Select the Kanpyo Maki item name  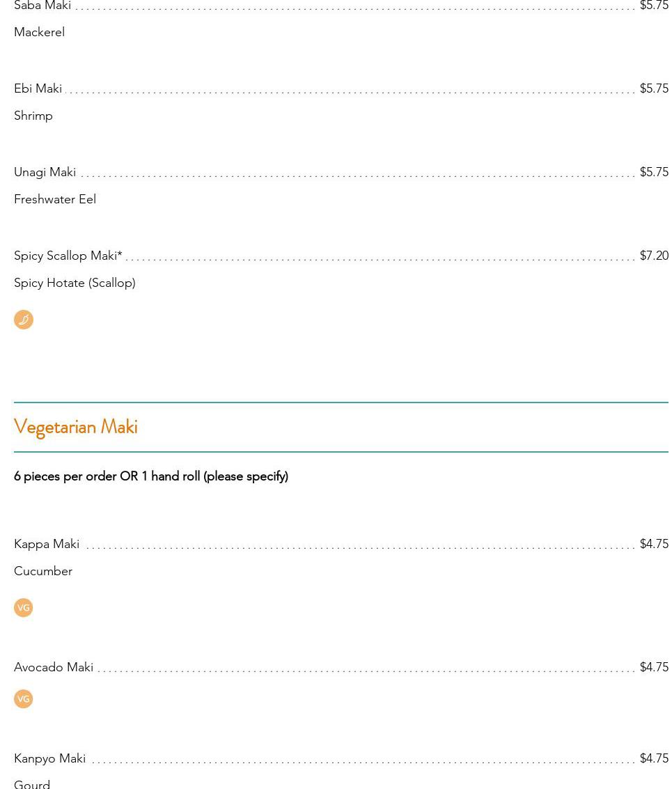pyautogui.click(x=50, y=758)
